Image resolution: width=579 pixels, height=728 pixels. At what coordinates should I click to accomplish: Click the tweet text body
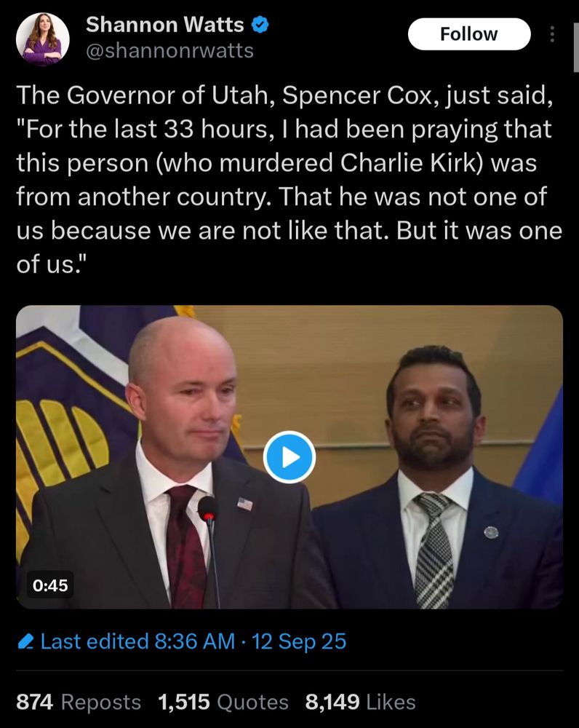click(289, 180)
